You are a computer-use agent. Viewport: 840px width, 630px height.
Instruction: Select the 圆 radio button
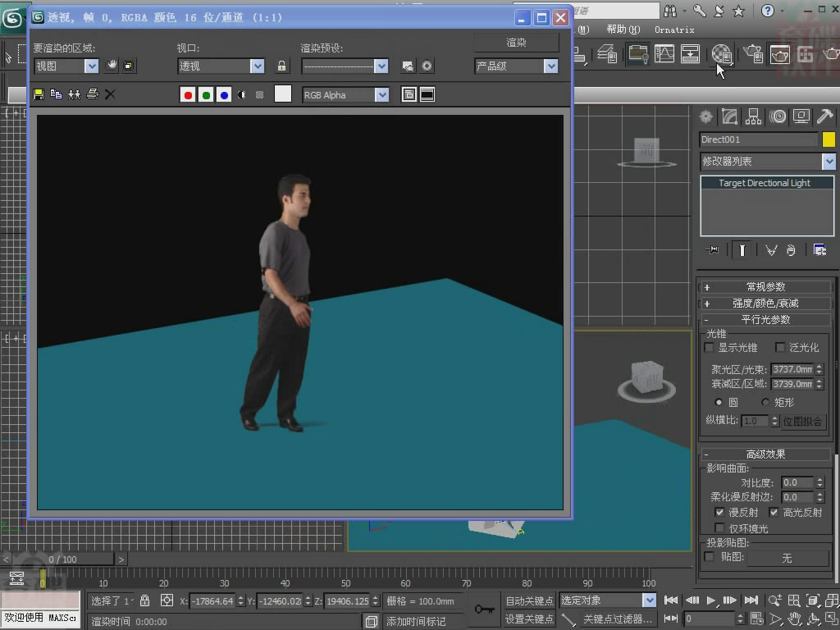click(x=719, y=402)
